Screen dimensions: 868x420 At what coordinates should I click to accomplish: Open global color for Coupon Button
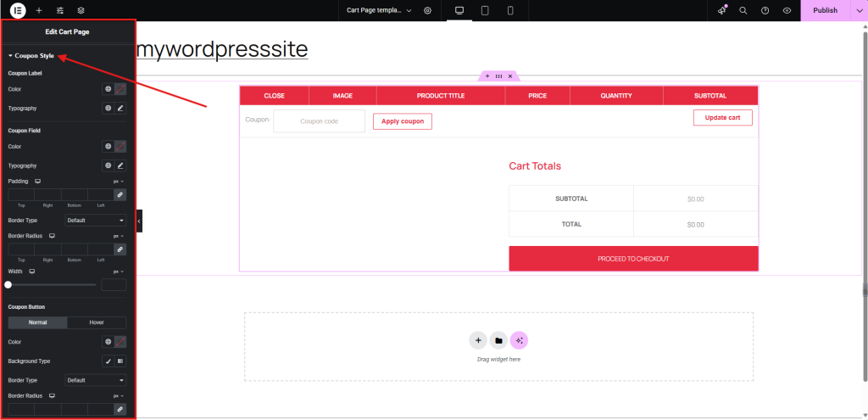(x=108, y=342)
